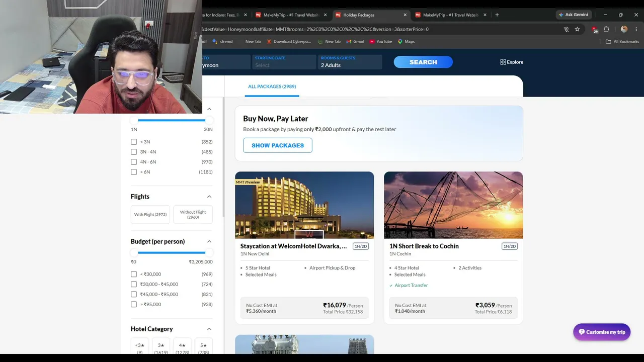644x362 pixels.
Task: Open the Chrome three-dot menu
Action: click(636, 29)
